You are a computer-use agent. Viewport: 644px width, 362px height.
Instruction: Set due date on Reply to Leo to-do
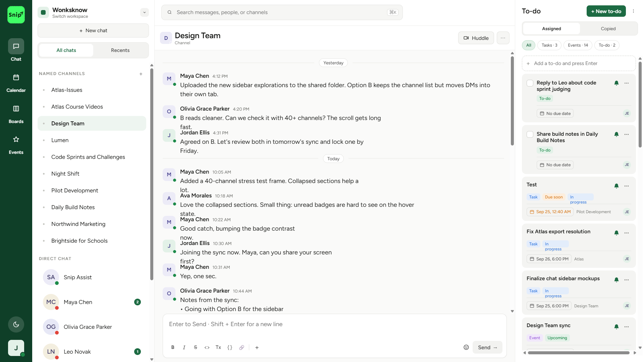[x=555, y=113]
